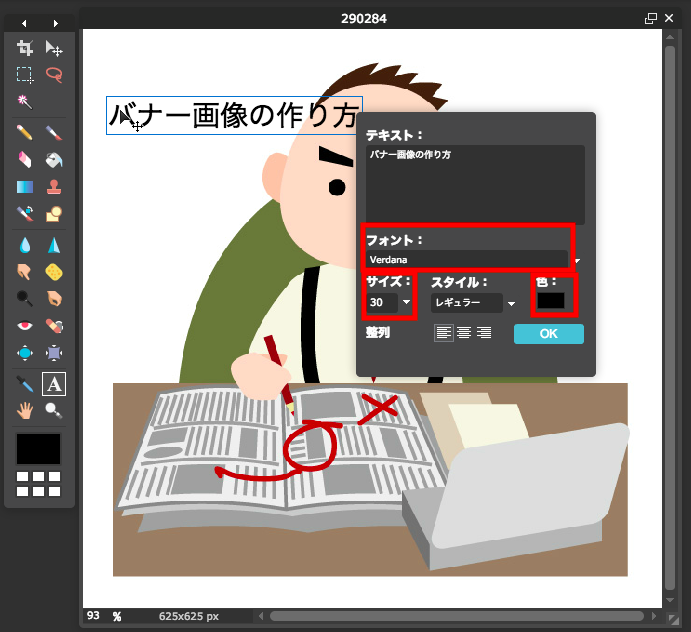Click the 290284 window title
691x632 pixels.
pyautogui.click(x=364, y=19)
